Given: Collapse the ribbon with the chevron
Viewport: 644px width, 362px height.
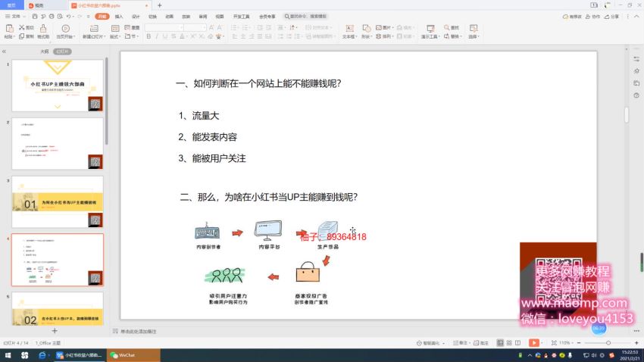Looking at the screenshot, I should [x=636, y=17].
